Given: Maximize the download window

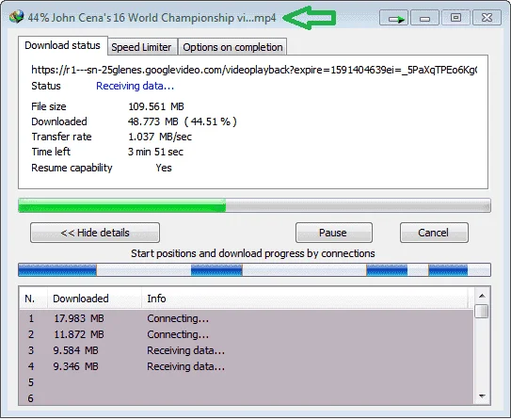Looking at the screenshot, I should (x=455, y=18).
